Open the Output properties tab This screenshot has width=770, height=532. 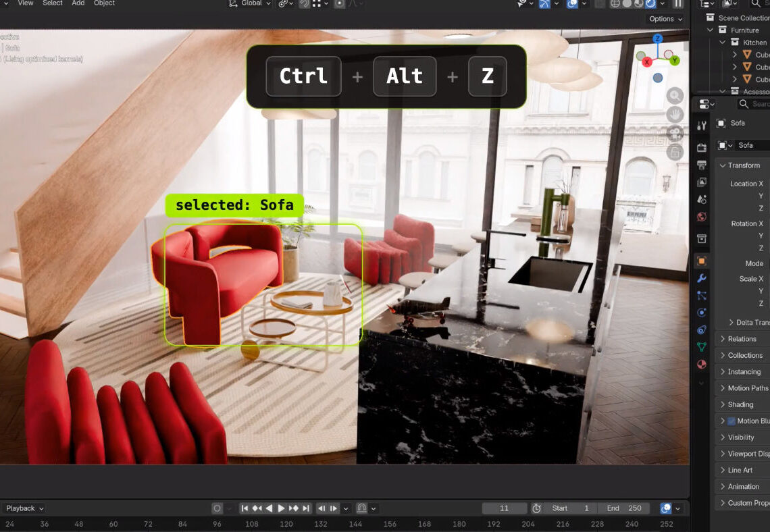tap(702, 165)
